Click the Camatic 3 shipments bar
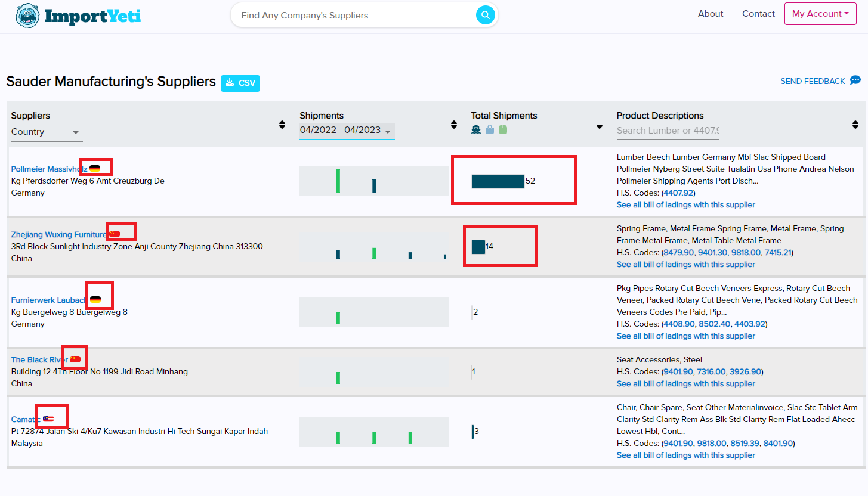 (x=472, y=432)
